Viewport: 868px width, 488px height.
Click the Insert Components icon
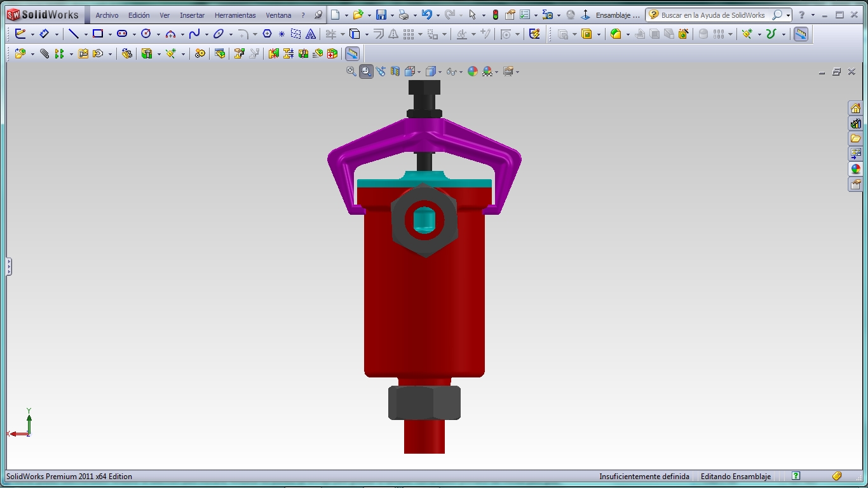[20, 54]
